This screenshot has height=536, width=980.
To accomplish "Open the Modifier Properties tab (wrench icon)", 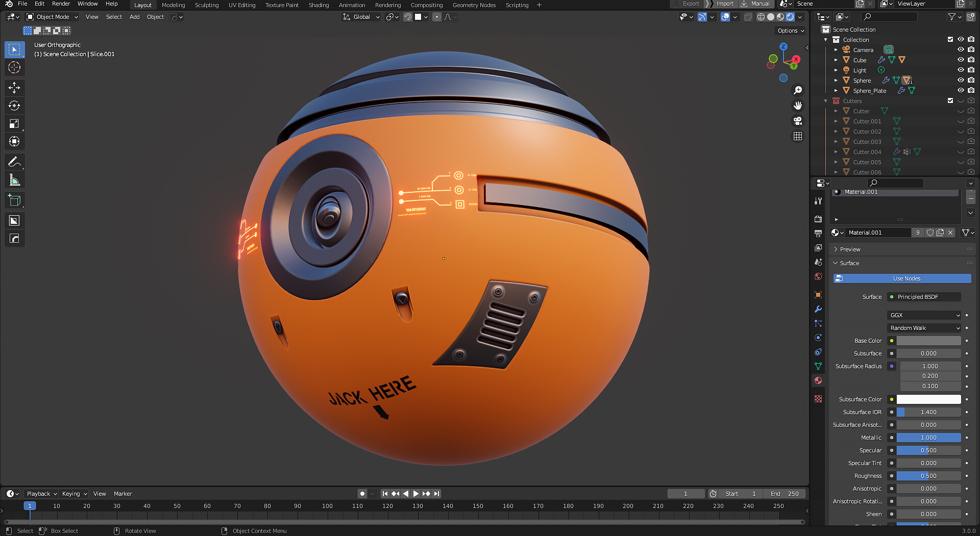I will point(818,309).
